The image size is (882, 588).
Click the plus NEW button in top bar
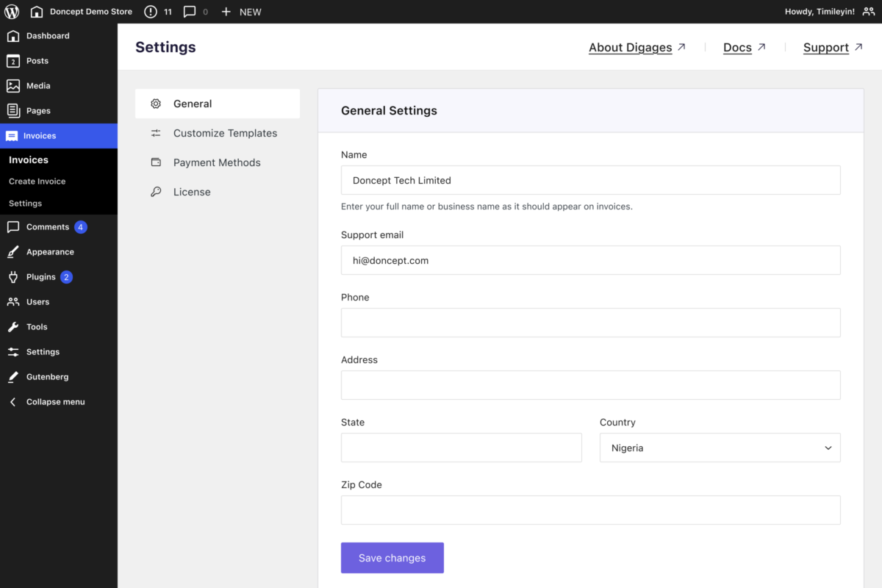coord(241,12)
